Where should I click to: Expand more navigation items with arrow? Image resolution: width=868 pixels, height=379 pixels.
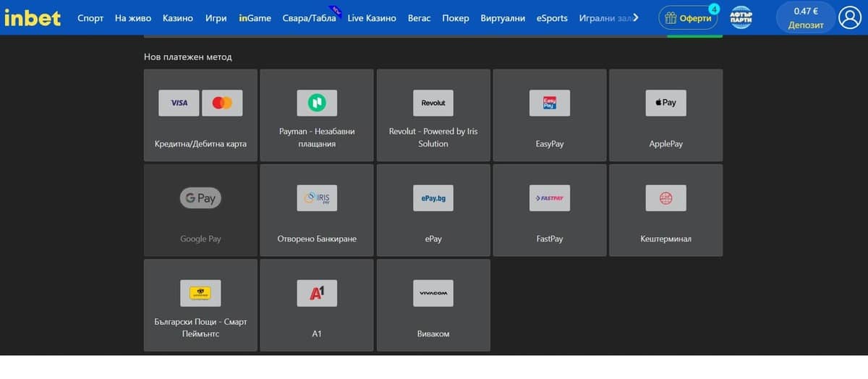click(636, 17)
